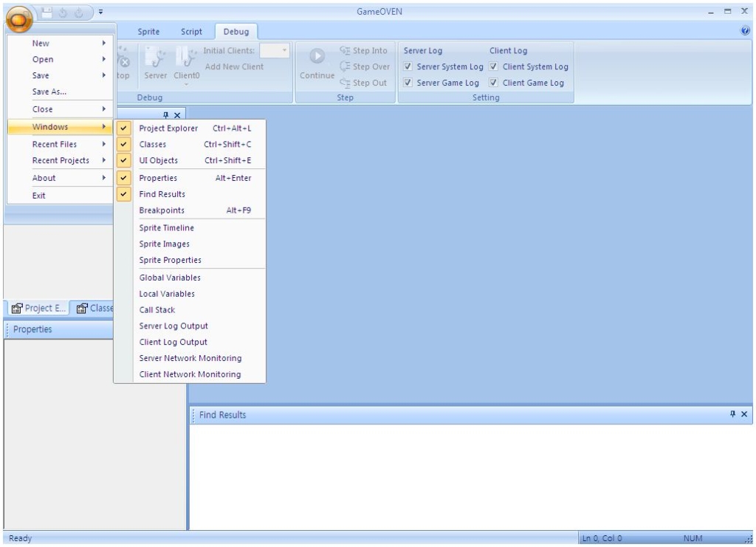The image size is (756, 547).
Task: Toggle the Client Game Log checkbox
Action: click(494, 83)
